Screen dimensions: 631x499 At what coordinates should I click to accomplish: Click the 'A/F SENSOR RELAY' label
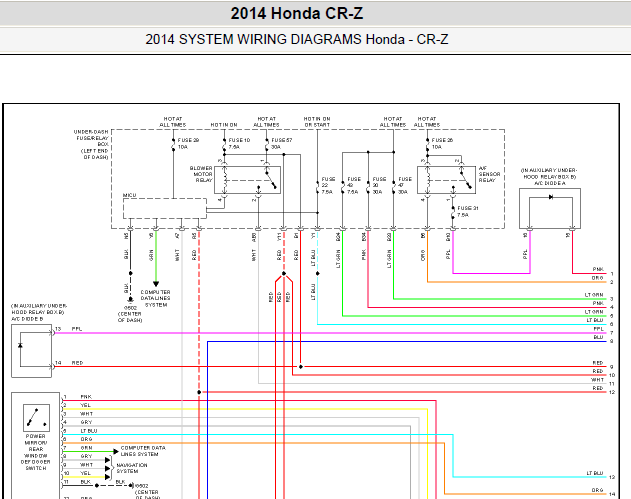489,174
